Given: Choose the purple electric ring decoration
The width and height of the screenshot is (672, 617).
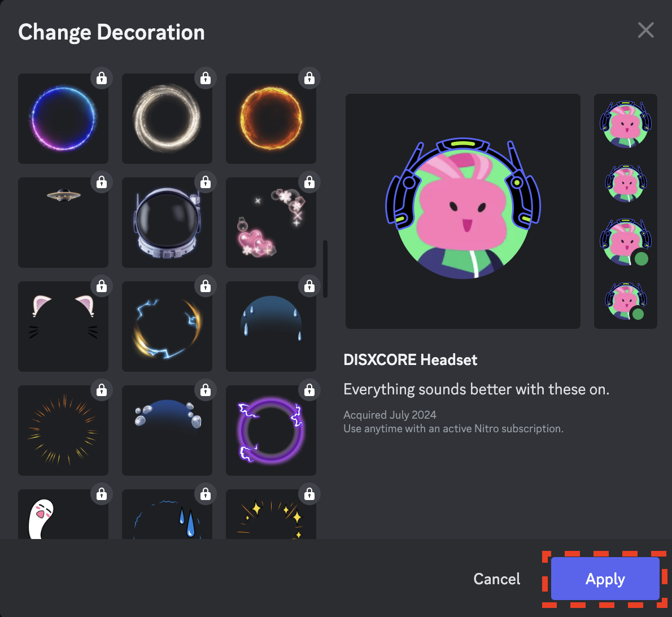Looking at the screenshot, I should point(271,431).
